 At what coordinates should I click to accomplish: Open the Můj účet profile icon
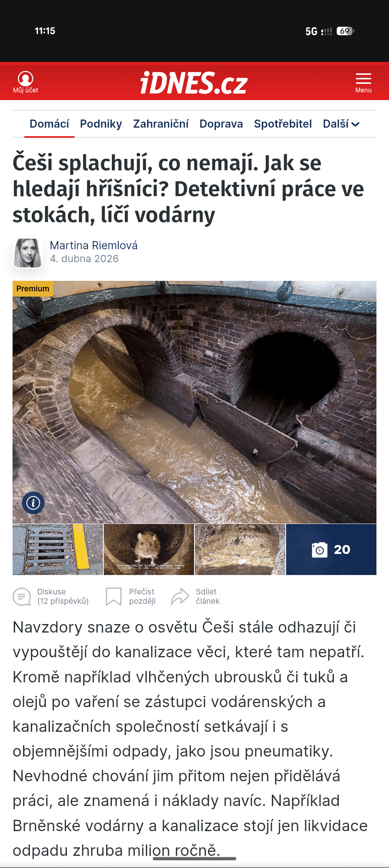click(x=26, y=78)
